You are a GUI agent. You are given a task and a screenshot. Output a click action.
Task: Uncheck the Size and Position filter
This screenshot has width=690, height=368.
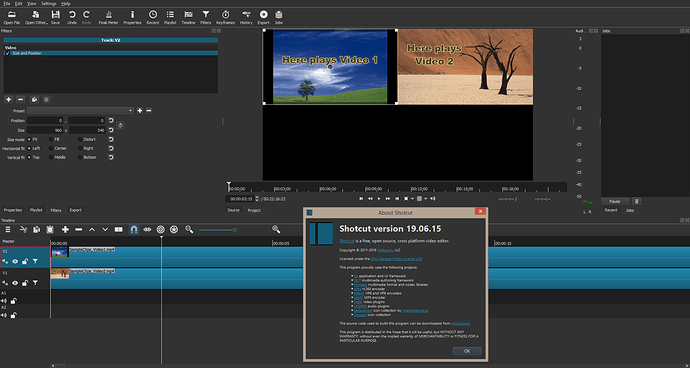(7, 53)
